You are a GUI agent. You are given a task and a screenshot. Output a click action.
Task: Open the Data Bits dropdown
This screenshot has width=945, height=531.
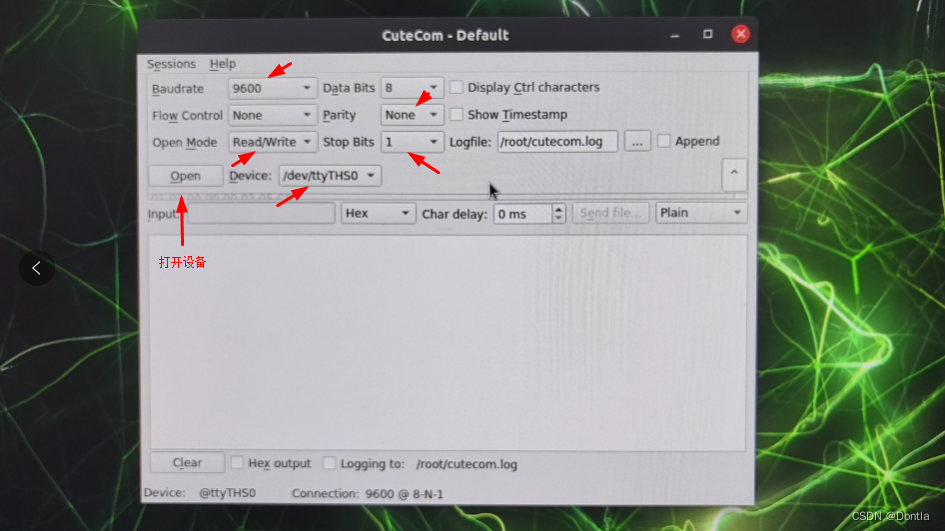coord(412,88)
